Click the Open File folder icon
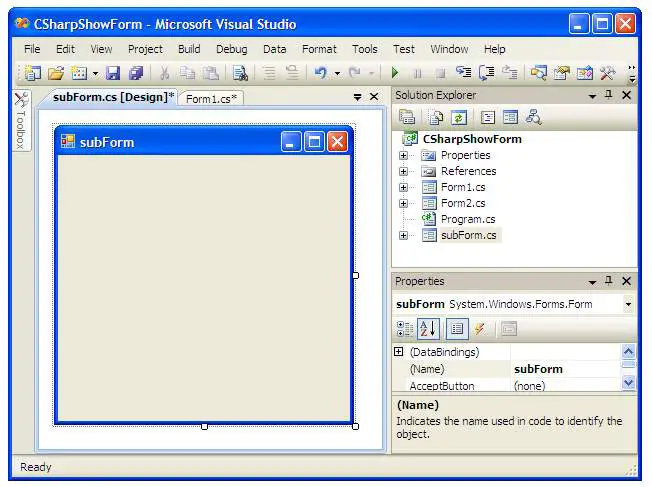The image size is (652, 487). coord(56,73)
